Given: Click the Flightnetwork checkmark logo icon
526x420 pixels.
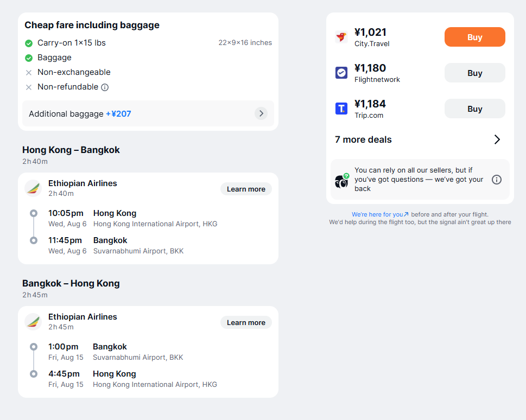Looking at the screenshot, I should (341, 73).
